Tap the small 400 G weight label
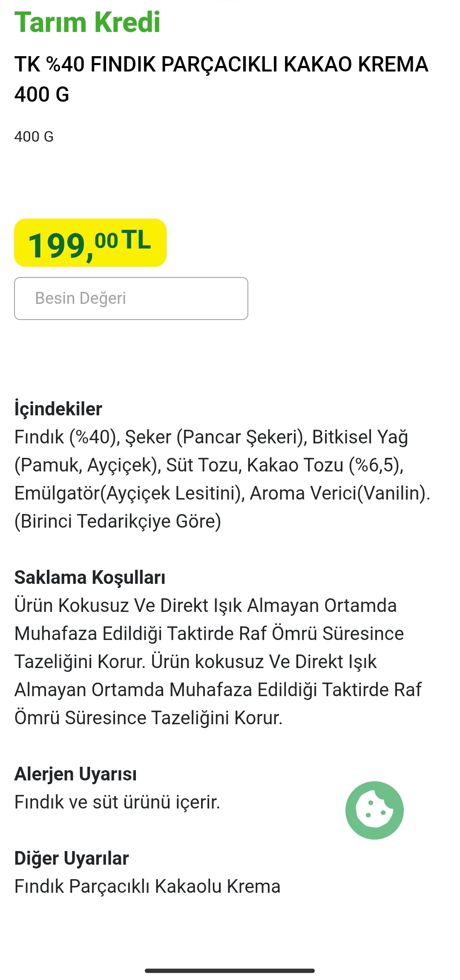 (34, 137)
